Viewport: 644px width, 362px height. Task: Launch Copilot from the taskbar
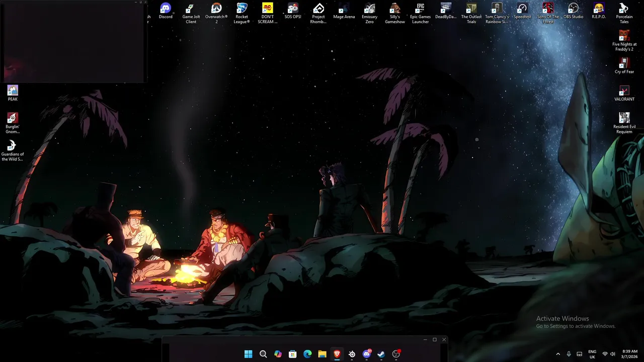pyautogui.click(x=278, y=354)
